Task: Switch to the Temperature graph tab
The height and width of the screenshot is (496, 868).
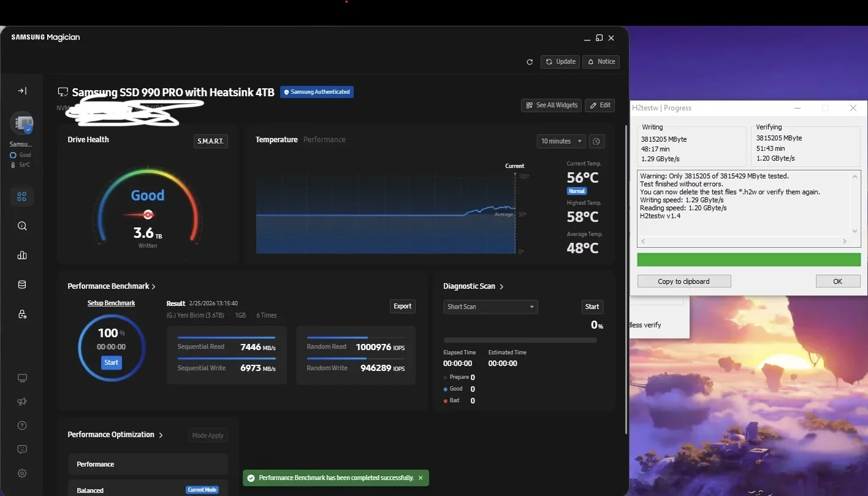Action: [x=276, y=140]
